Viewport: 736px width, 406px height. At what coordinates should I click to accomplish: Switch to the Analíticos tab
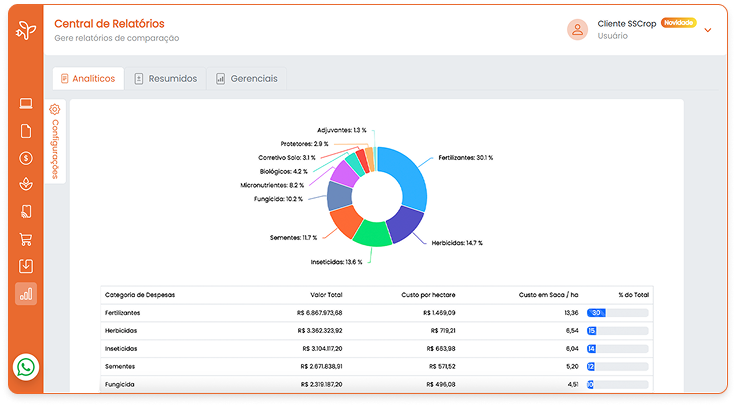click(x=87, y=78)
